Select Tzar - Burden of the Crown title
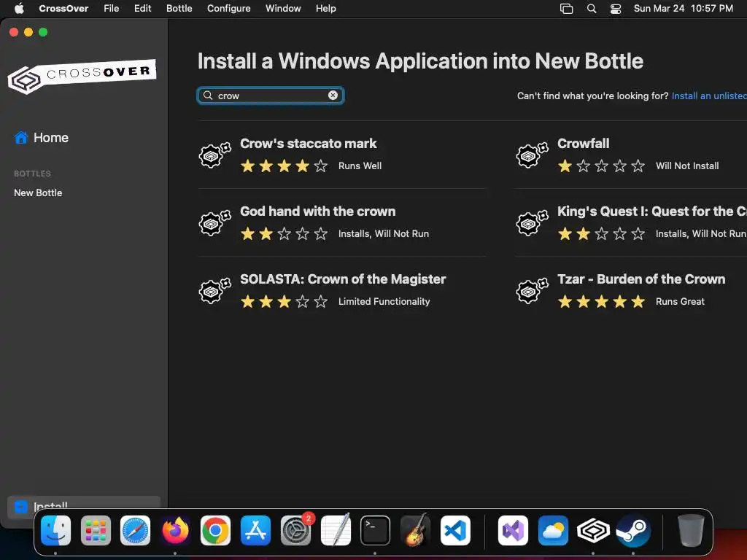747x560 pixels. [641, 279]
